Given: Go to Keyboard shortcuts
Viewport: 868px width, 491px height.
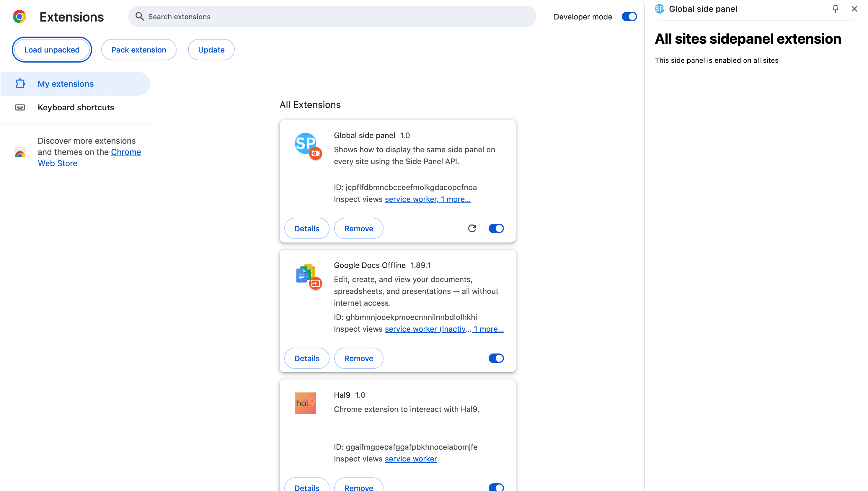Looking at the screenshot, I should tap(76, 107).
